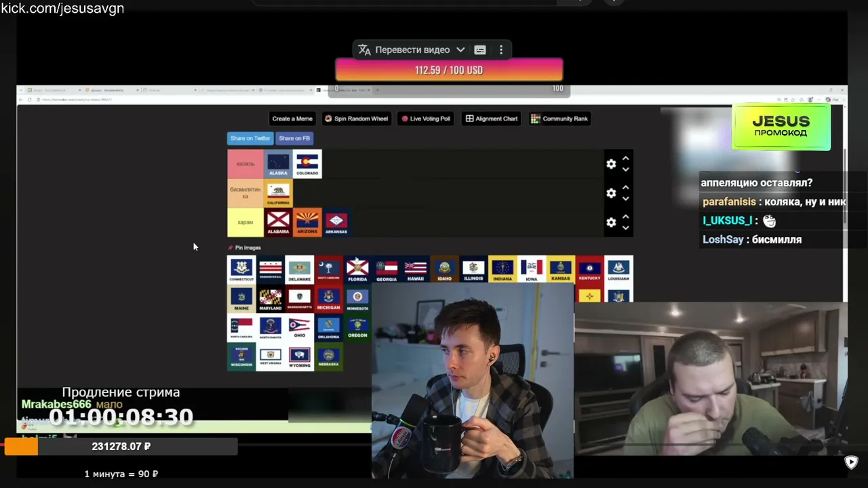Select the West Virginia flag tile
The height and width of the screenshot is (488, 868).
271,357
